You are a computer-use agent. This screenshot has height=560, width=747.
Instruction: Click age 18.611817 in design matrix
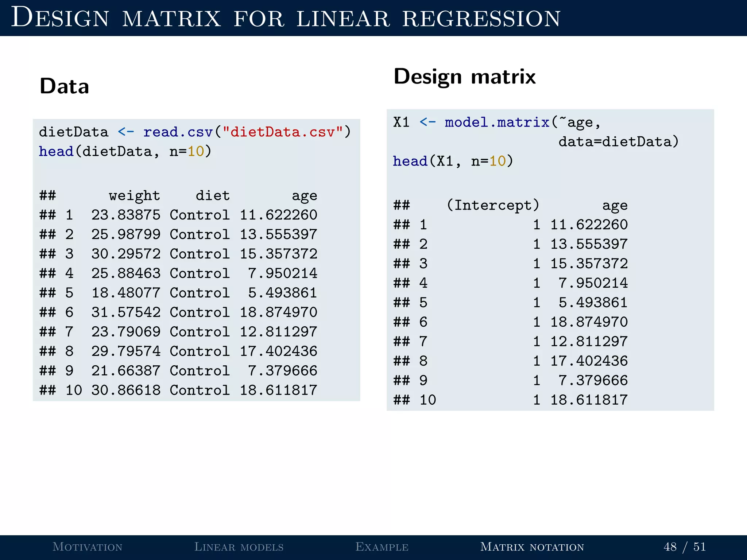[589, 400]
